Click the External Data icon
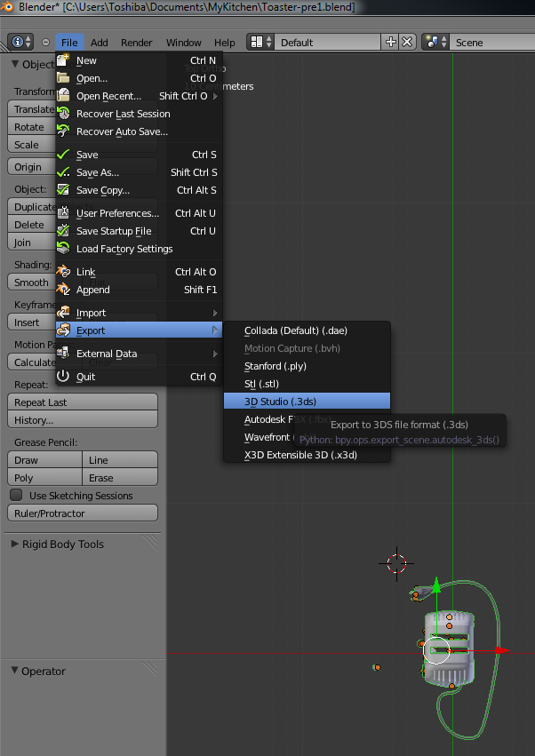This screenshot has height=756, width=535. click(63, 354)
